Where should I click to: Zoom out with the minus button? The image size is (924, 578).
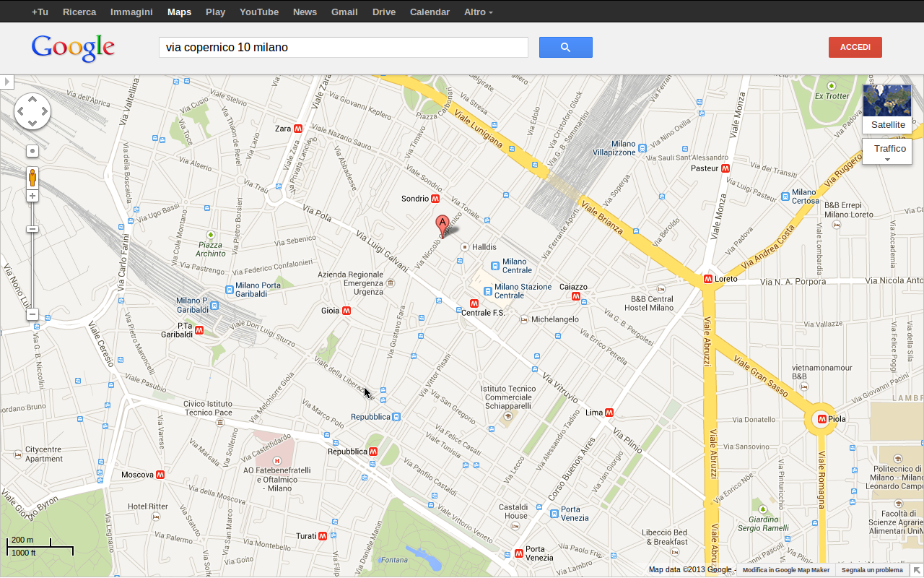(x=32, y=314)
